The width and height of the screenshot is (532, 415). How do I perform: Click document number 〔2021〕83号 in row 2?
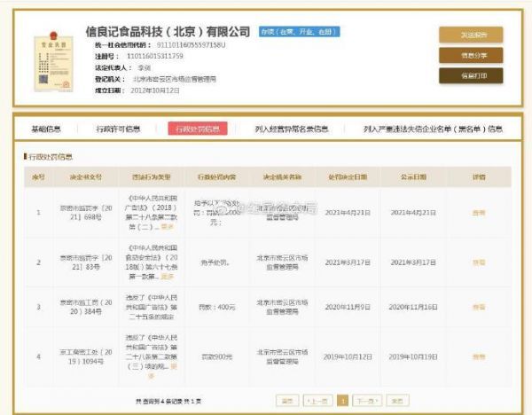click(86, 262)
